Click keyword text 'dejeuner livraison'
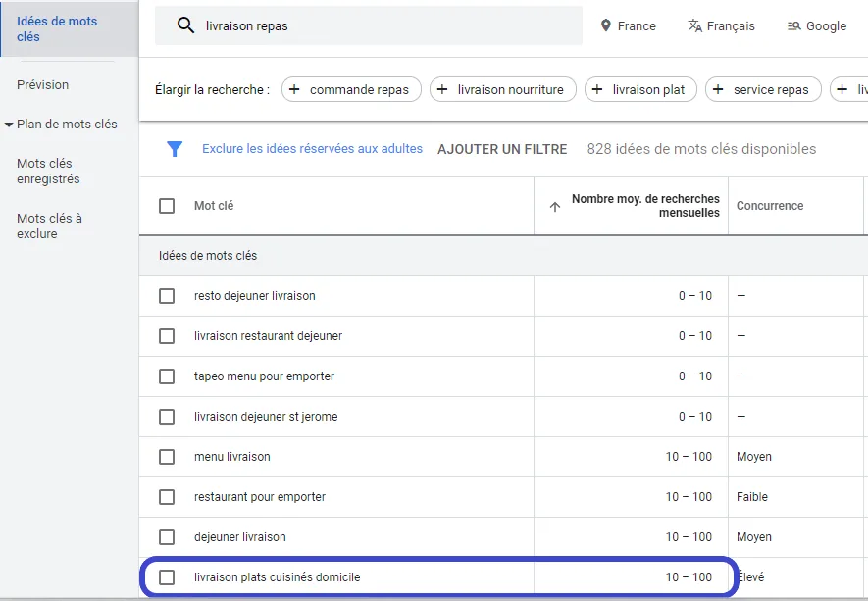Viewport: 868px width, 601px height. (239, 537)
